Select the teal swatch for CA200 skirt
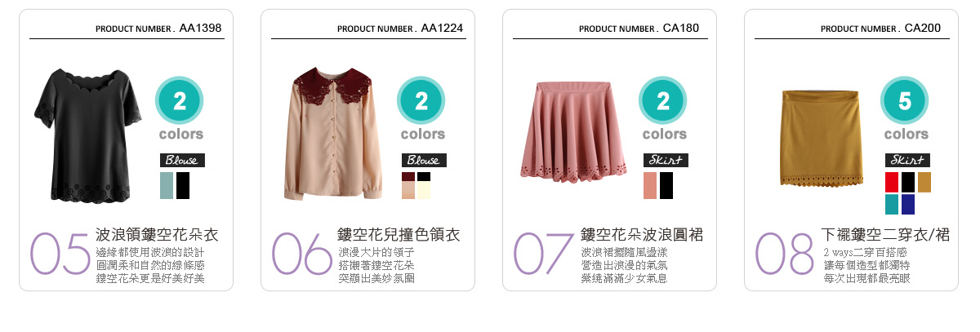 (892, 204)
